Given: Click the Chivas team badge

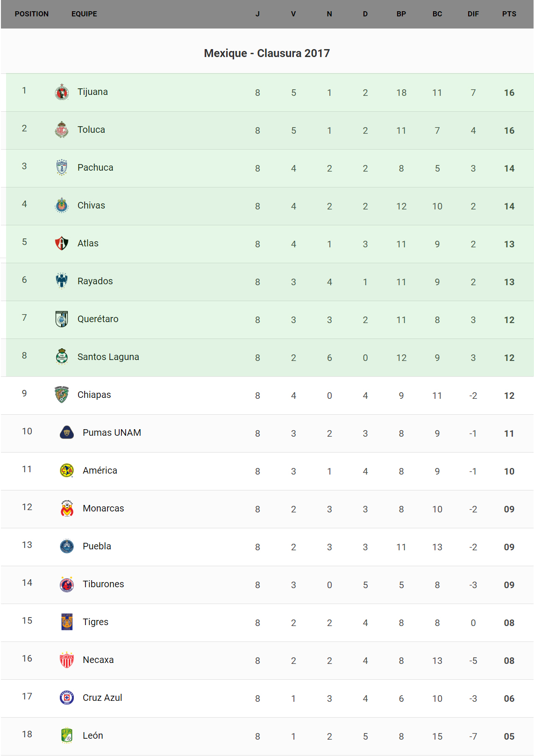Looking at the screenshot, I should [x=62, y=205].
